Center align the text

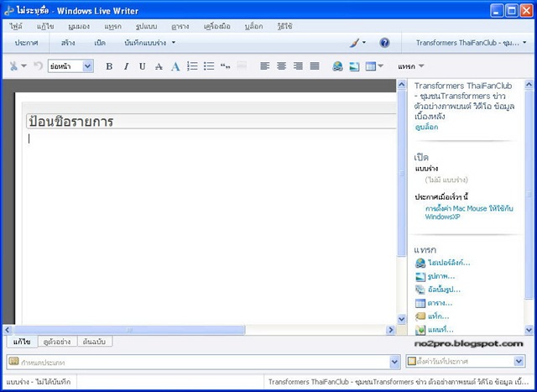tap(282, 66)
